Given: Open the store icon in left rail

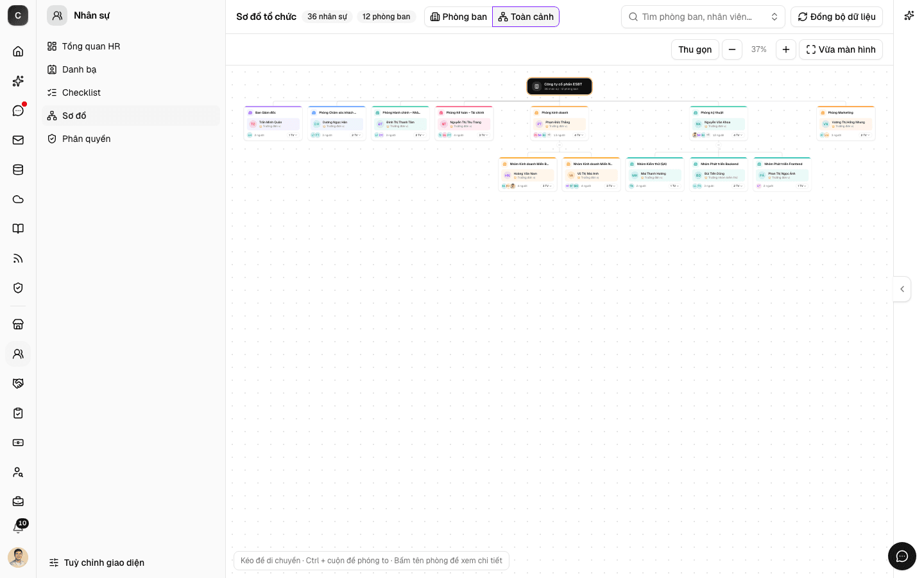Looking at the screenshot, I should coord(18,324).
